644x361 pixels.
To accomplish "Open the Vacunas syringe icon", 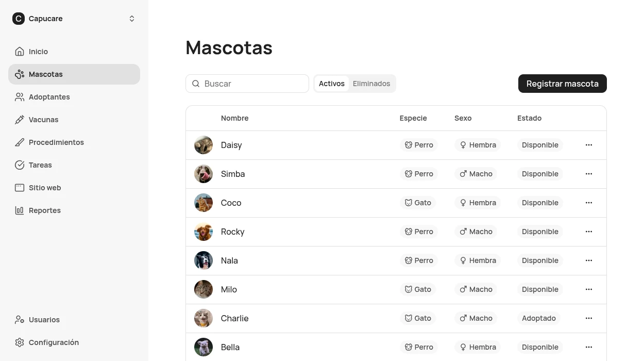I will (20, 120).
